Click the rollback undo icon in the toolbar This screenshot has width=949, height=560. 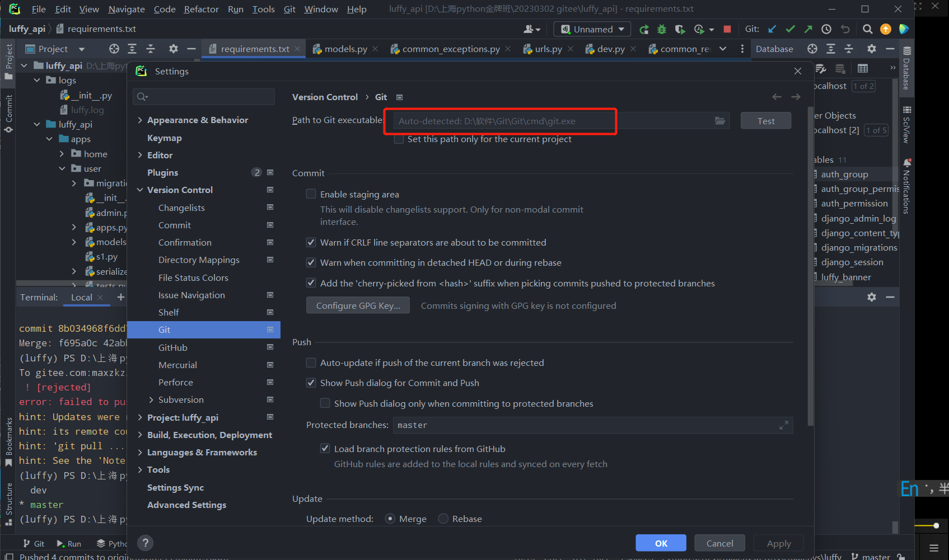(845, 29)
